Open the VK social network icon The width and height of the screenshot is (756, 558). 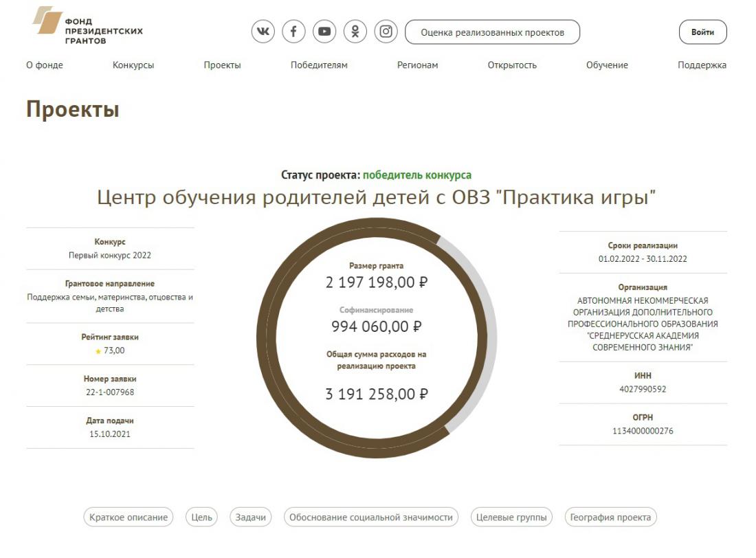[263, 32]
